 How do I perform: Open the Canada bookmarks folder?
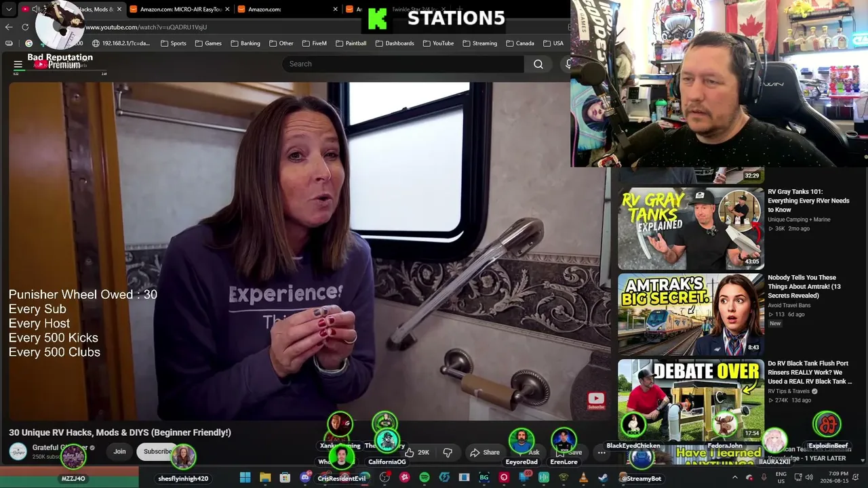(519, 43)
